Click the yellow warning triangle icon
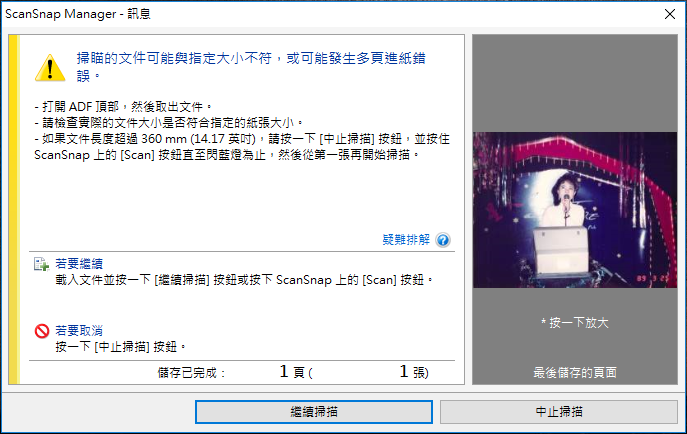The height and width of the screenshot is (434, 687). 50,68
